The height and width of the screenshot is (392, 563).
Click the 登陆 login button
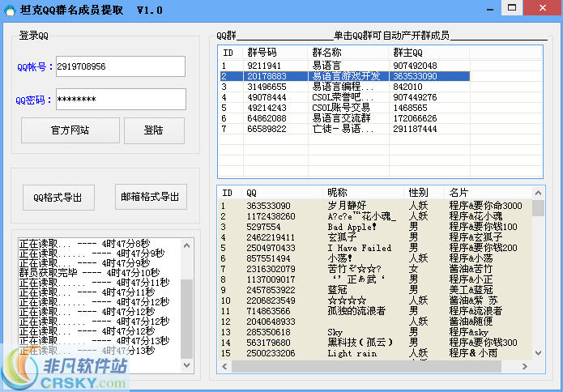click(155, 130)
